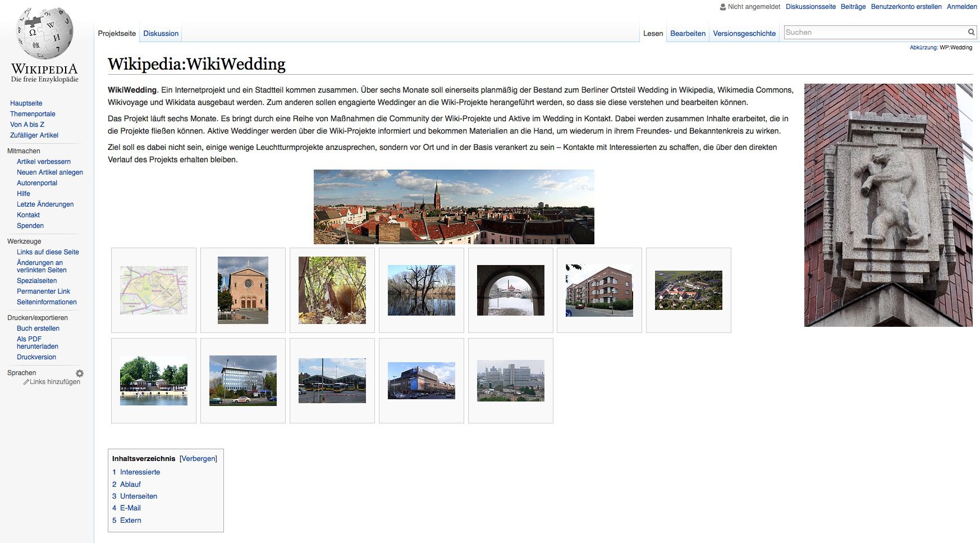
Task: Click the Permanenter Link entry
Action: 43,291
